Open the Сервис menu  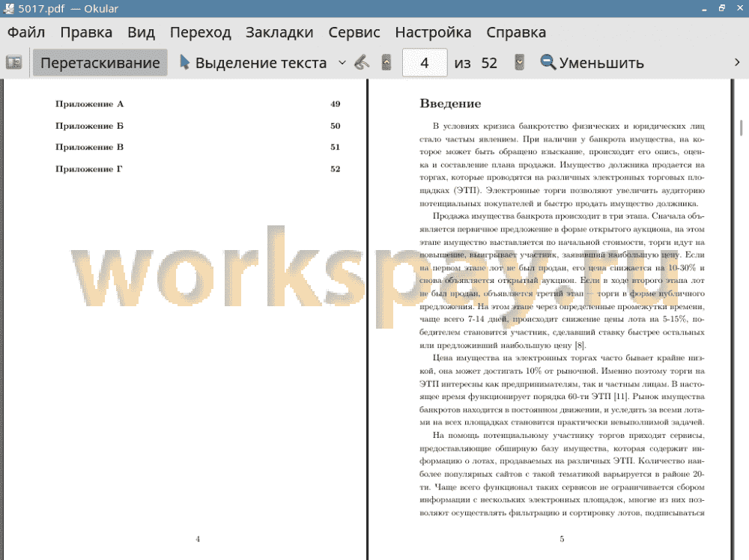[x=354, y=32]
